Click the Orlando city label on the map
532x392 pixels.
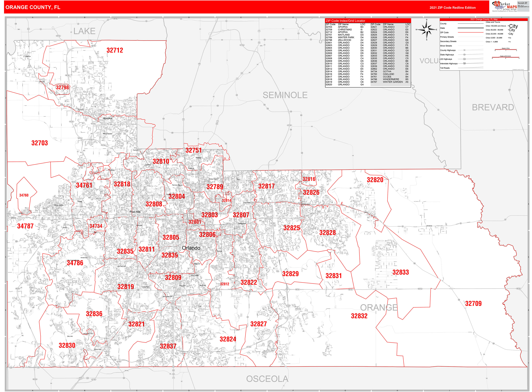click(191, 248)
